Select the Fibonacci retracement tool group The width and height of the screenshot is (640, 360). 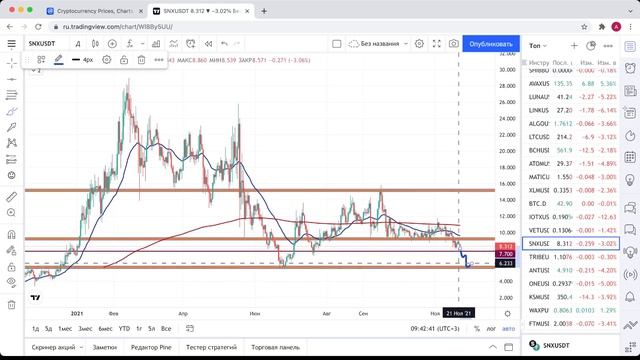11,95
